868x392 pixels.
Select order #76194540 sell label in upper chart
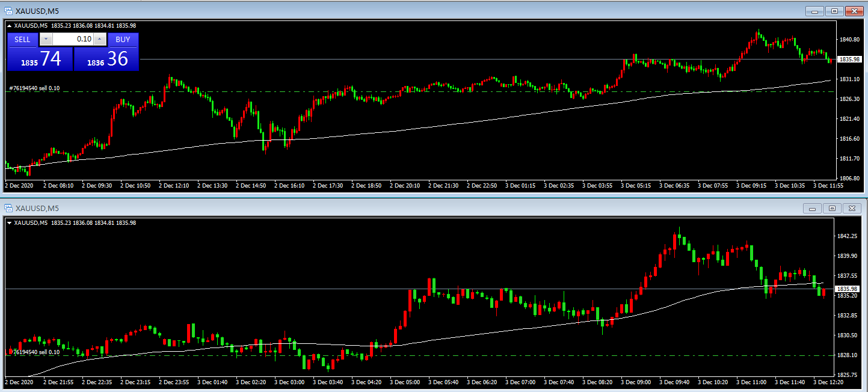pos(34,88)
